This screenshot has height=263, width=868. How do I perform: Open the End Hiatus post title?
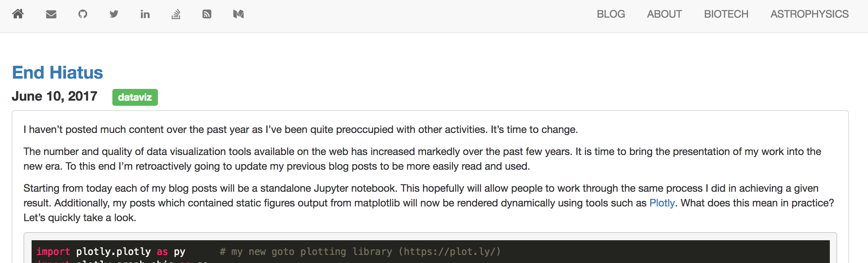(x=58, y=72)
